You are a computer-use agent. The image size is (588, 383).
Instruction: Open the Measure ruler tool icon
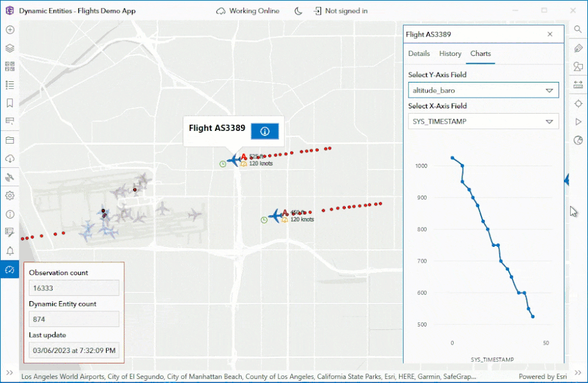coord(578,85)
